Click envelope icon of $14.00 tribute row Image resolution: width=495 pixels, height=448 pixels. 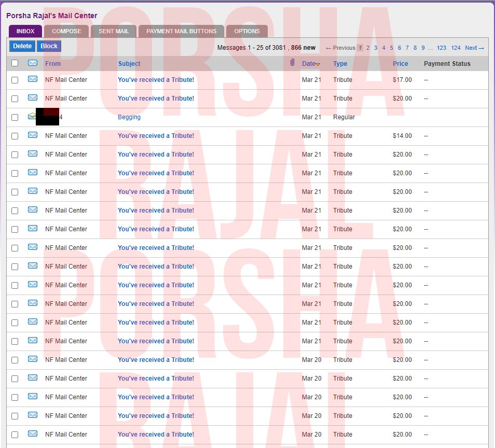pos(33,135)
